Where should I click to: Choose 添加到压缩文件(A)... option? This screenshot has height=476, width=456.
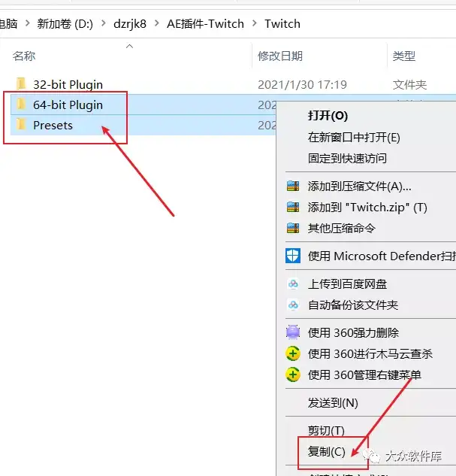pos(360,186)
